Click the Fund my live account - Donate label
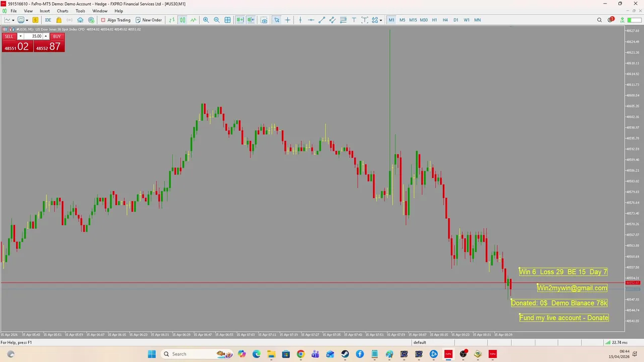Viewport: 644px width, 362px height. point(564,318)
